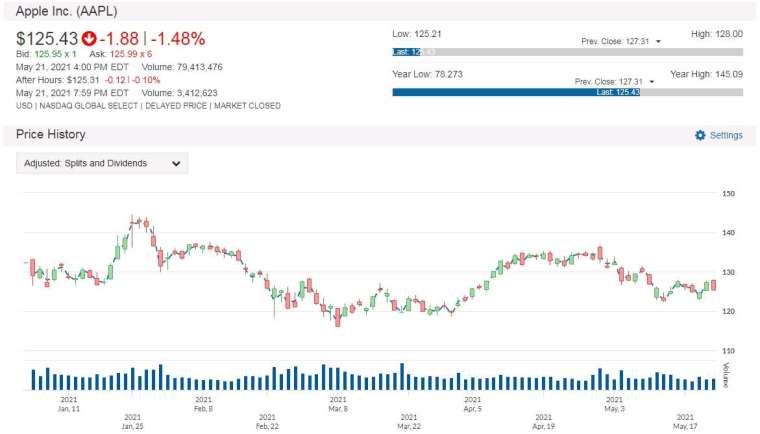Image resolution: width=760 pixels, height=434 pixels.
Task: Click the 2021 Feb, 8 date label
Action: pos(204,404)
